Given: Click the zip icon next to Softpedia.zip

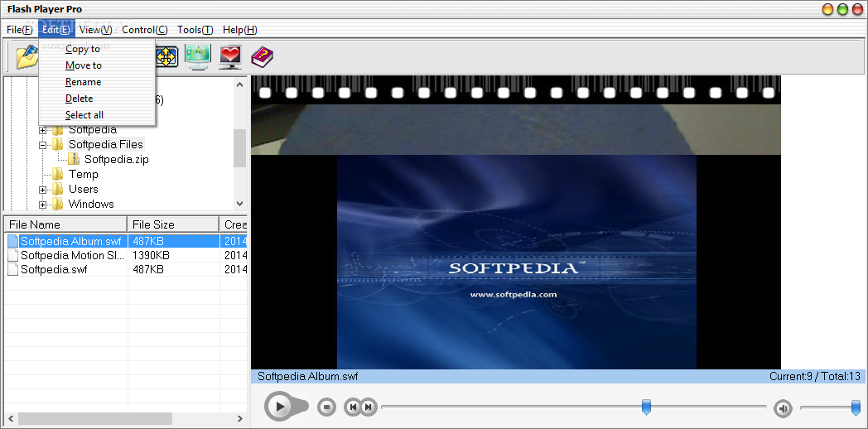Looking at the screenshot, I should [x=75, y=159].
